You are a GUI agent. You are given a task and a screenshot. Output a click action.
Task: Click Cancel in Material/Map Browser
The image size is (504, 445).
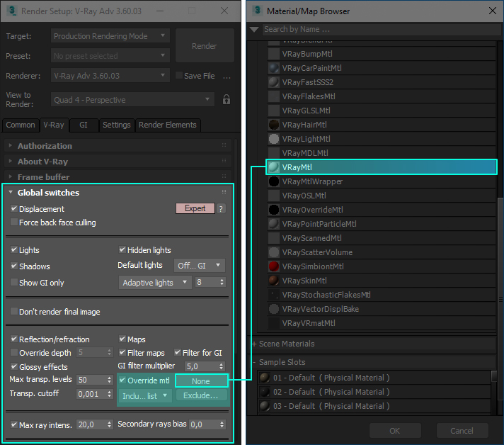(x=462, y=431)
